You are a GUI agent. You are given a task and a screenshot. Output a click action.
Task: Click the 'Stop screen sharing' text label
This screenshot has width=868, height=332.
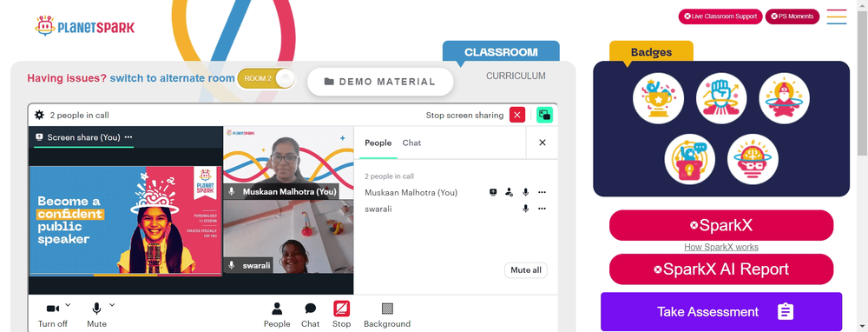(x=464, y=116)
